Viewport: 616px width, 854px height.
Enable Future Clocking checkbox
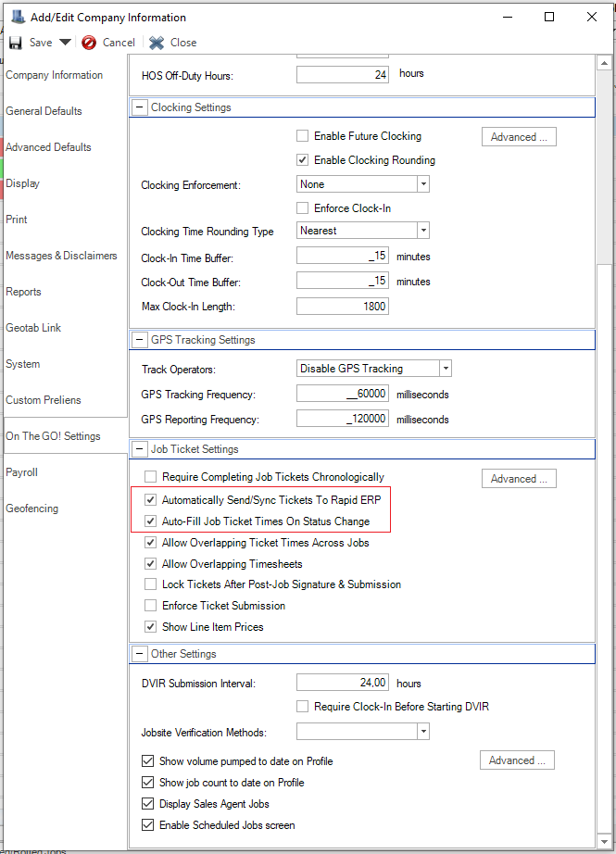(302, 136)
